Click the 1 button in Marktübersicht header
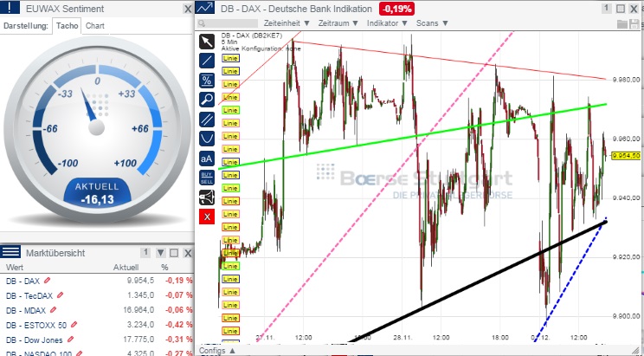644x356 pixels. tap(145, 252)
